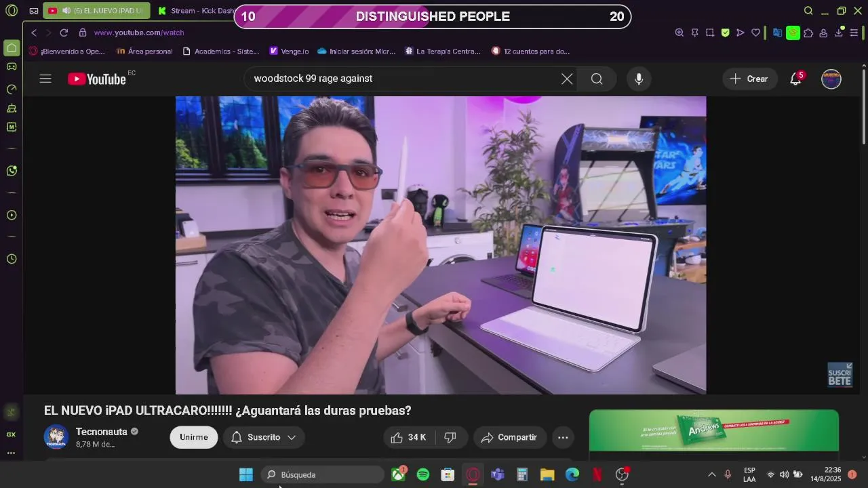Click the video player frame
Viewport: 868px width, 488px height.
441,245
